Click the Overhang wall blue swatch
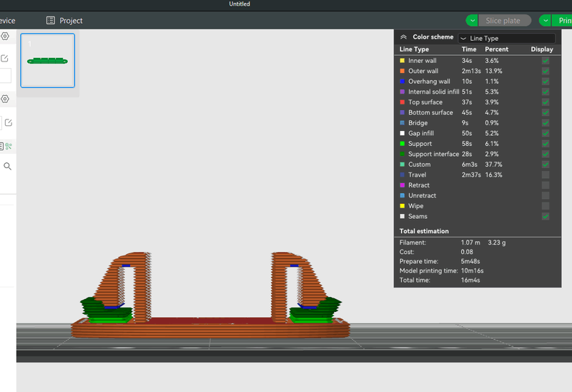The width and height of the screenshot is (572, 392). (402, 82)
